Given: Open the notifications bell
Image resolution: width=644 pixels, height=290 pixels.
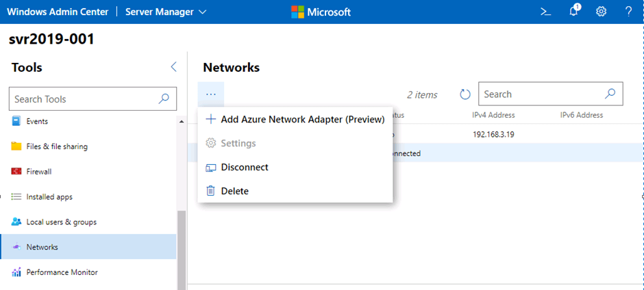Looking at the screenshot, I should (x=574, y=12).
